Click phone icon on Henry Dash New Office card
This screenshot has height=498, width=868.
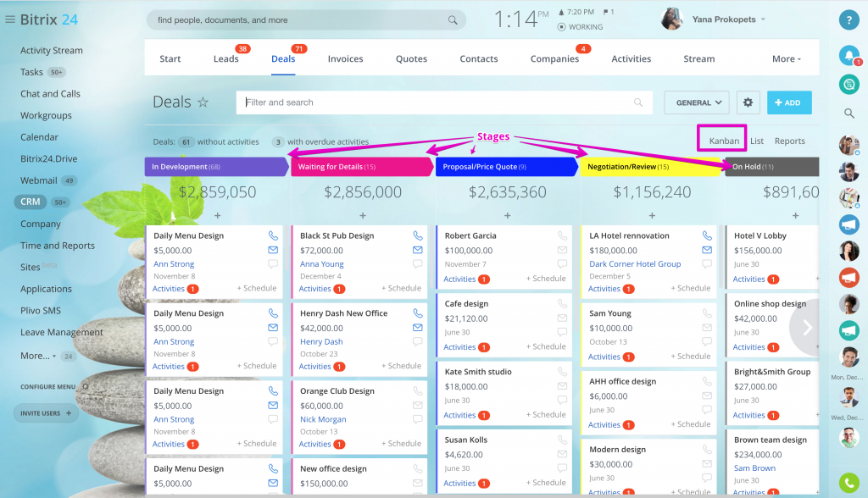tap(417, 313)
